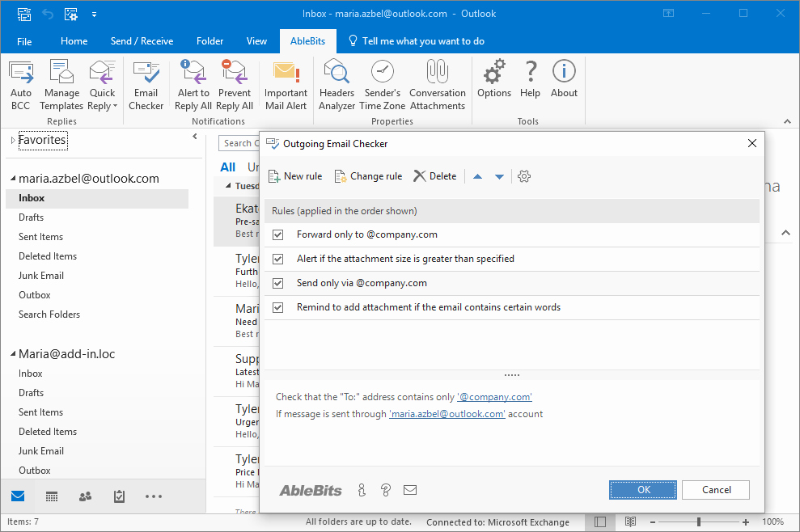The height and width of the screenshot is (532, 800).
Task: Toggle the Send only via @company.com rule
Action: point(277,283)
